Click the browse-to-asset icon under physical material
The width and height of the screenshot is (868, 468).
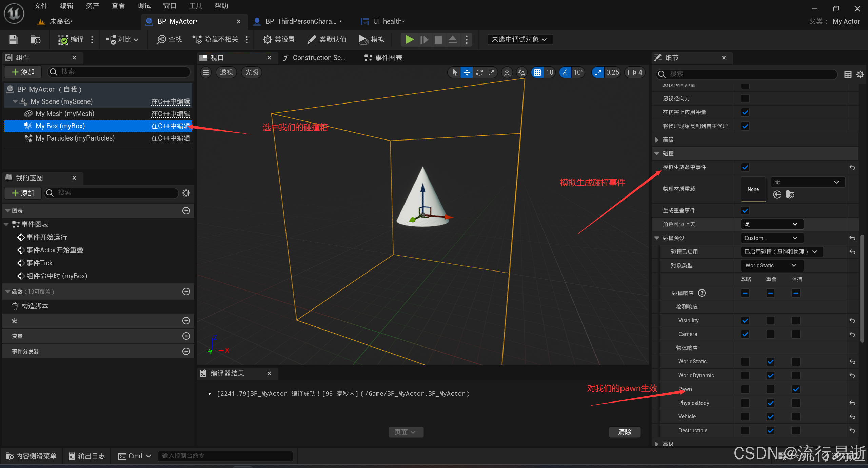[790, 194]
